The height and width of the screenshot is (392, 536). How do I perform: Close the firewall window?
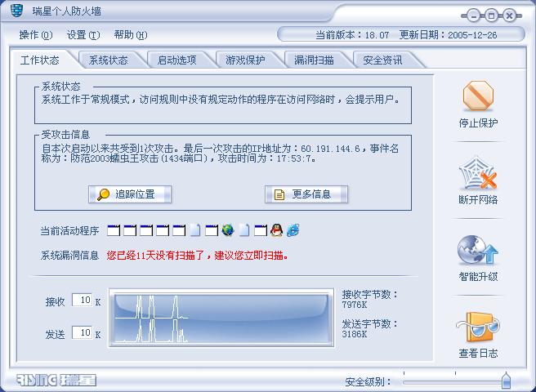pyautogui.click(x=509, y=16)
